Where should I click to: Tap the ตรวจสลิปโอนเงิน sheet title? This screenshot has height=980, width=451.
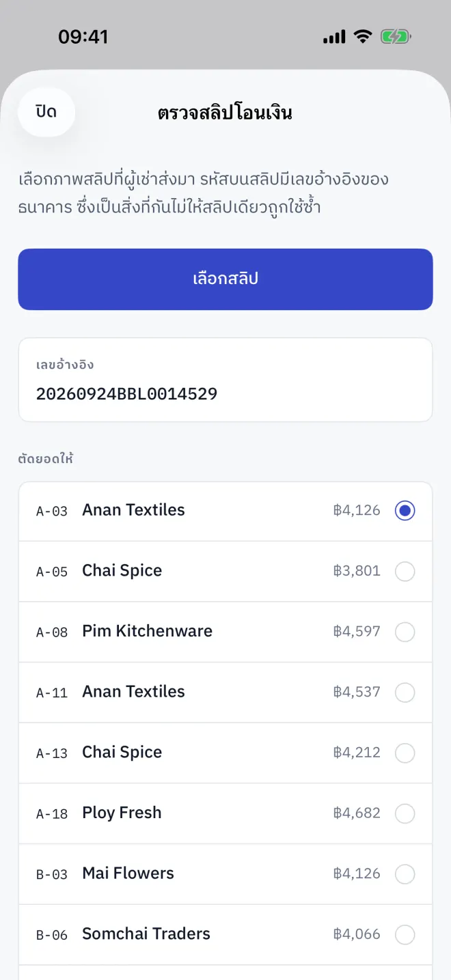point(225,113)
